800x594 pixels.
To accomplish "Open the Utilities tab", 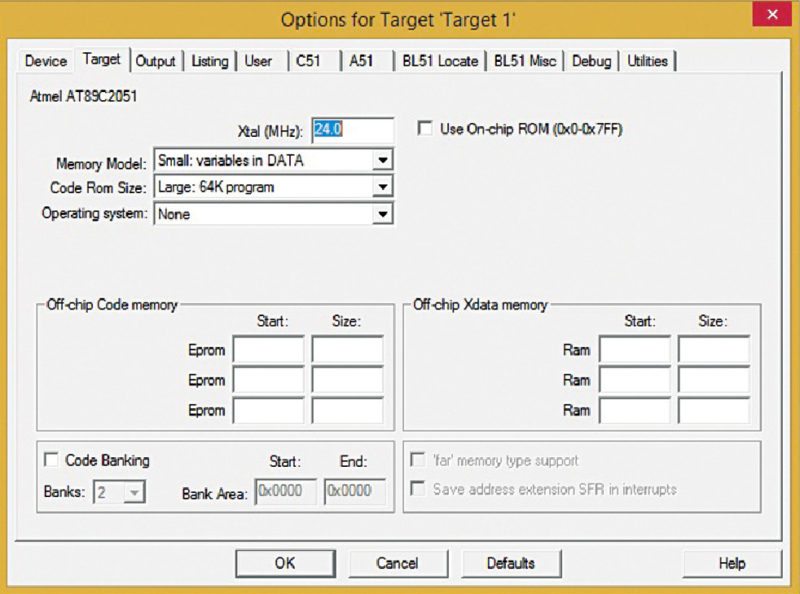I will [647, 61].
